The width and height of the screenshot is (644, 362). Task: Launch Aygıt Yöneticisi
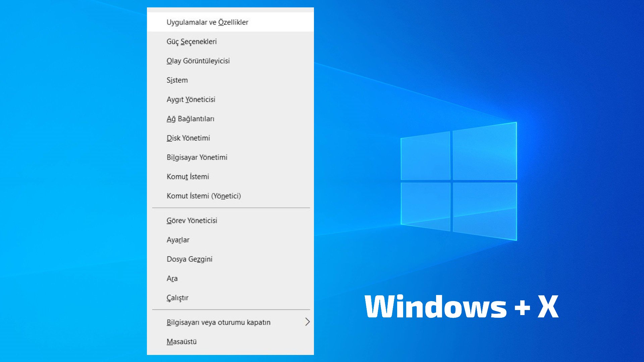click(230, 100)
